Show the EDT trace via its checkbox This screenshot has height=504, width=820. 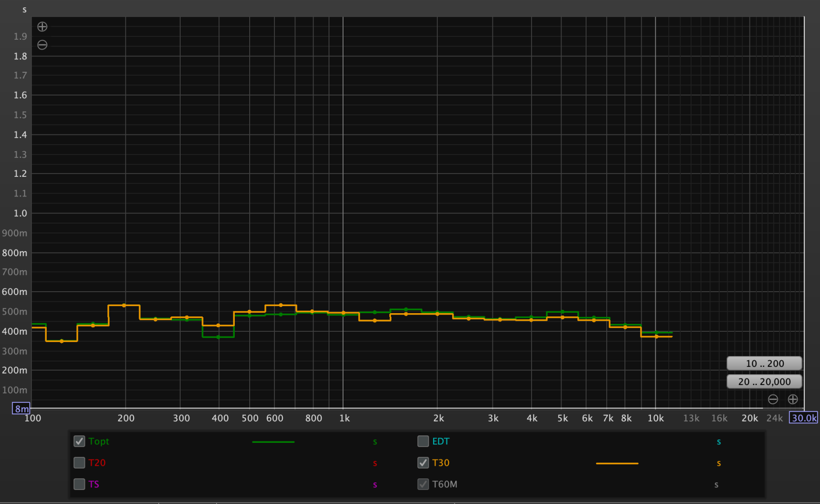pyautogui.click(x=423, y=441)
